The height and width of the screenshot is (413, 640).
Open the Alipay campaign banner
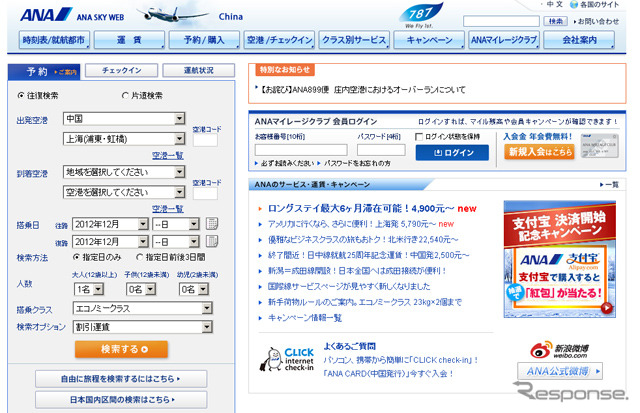[560, 259]
